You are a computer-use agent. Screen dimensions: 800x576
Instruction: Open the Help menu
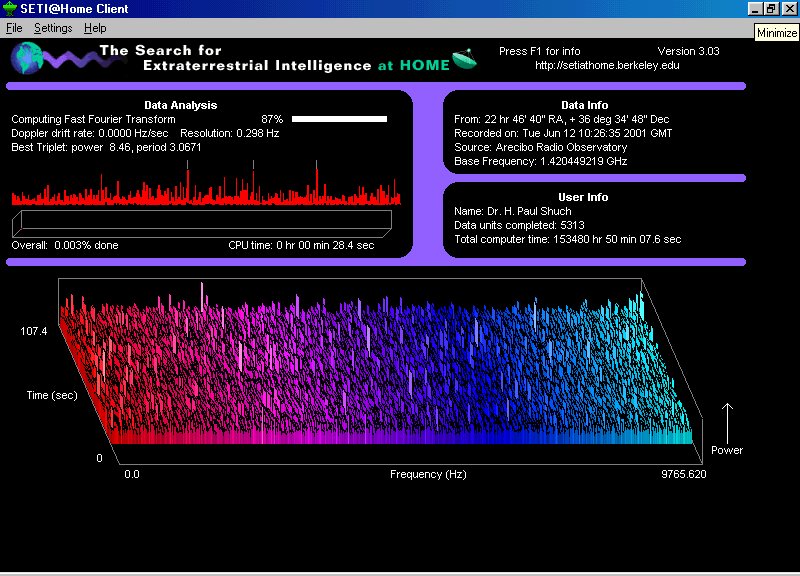[95, 28]
